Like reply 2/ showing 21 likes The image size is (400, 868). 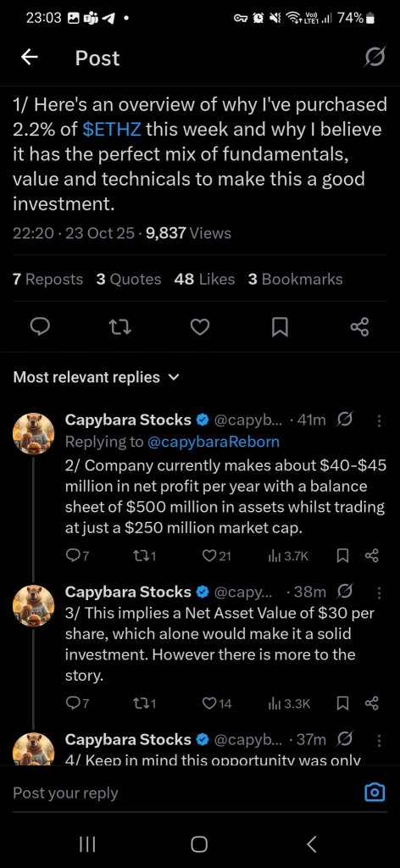216,556
